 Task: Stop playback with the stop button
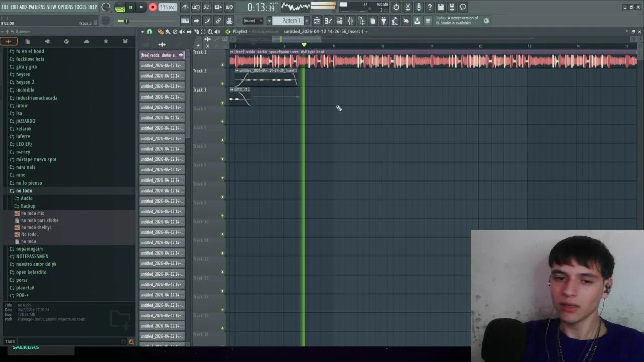[141, 7]
